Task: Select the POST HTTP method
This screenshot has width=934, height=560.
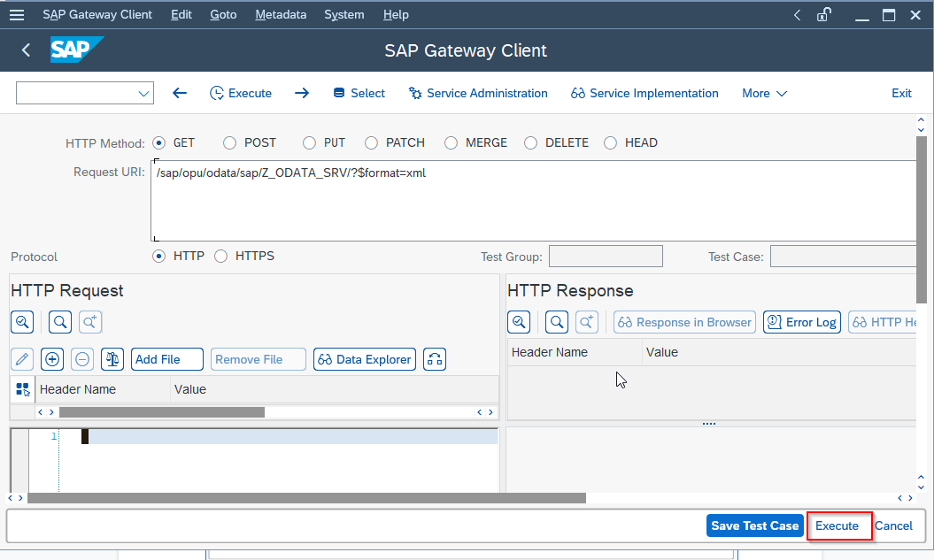Action: click(229, 142)
